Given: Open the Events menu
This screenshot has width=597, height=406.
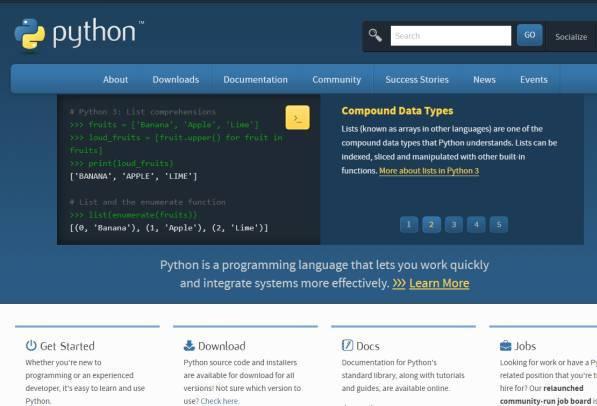Looking at the screenshot, I should pyautogui.click(x=534, y=80).
